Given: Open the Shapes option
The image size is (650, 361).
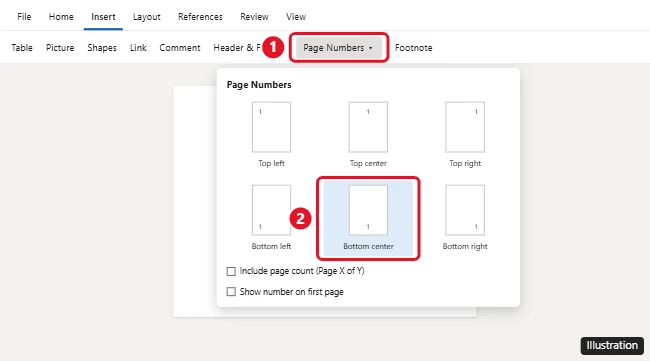Looking at the screenshot, I should click(102, 48).
